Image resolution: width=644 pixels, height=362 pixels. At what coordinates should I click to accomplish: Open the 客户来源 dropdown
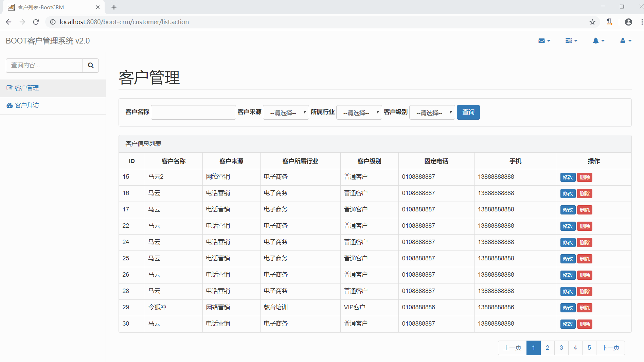(x=286, y=112)
